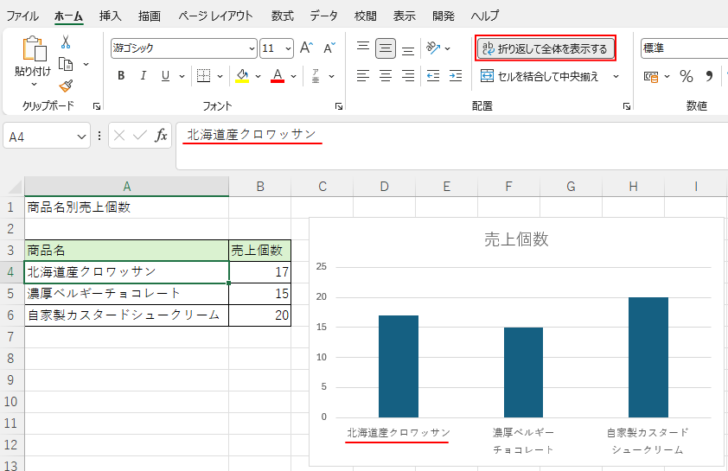Select cell with 濃厚ベルギーチョコレート
728x471 pixels.
(126, 294)
